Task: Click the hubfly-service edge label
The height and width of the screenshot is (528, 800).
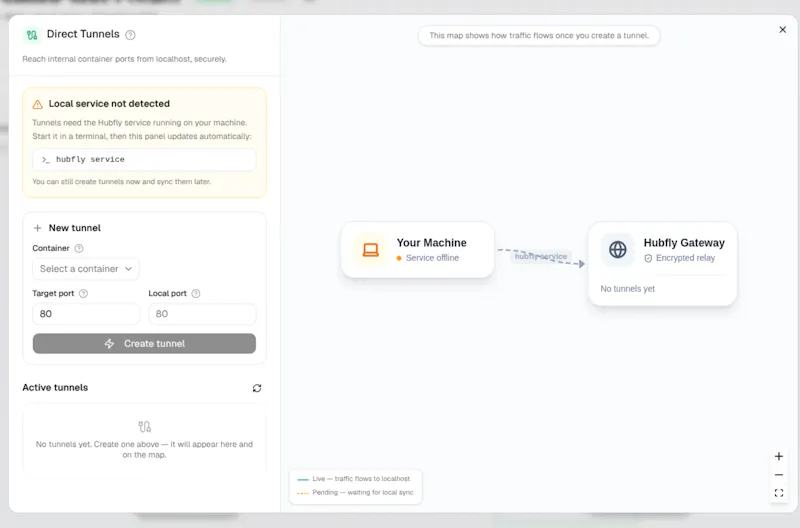Action: pos(541,256)
